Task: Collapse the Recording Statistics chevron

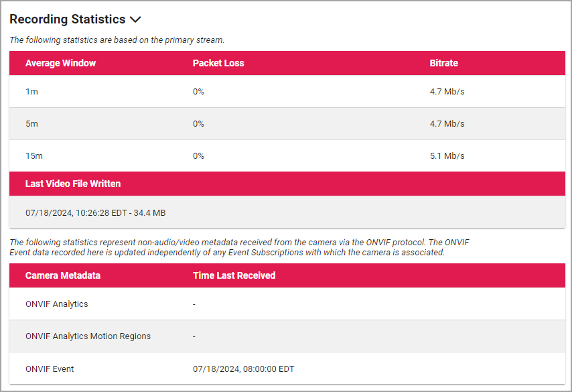Action: tap(135, 20)
